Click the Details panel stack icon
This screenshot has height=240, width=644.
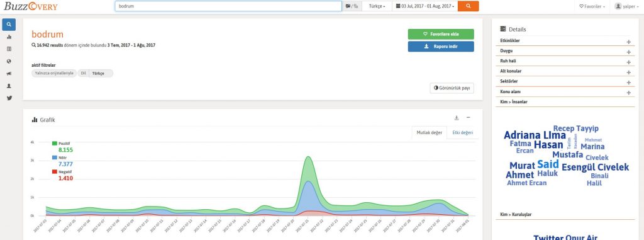click(502, 29)
